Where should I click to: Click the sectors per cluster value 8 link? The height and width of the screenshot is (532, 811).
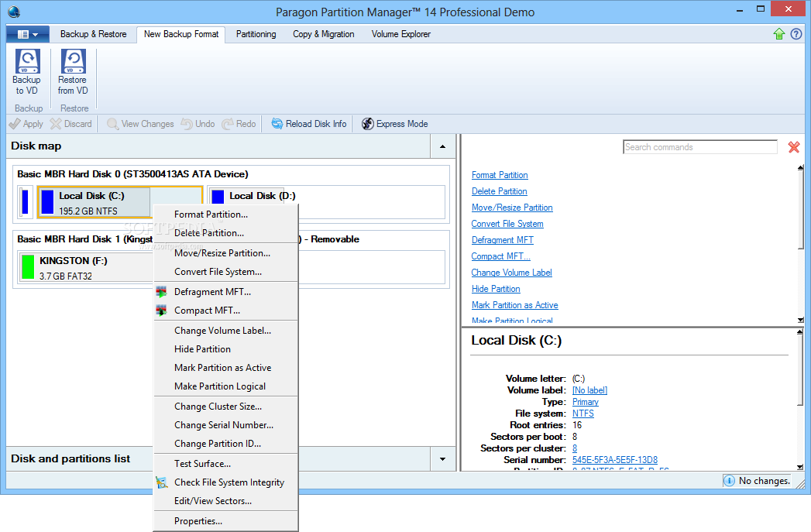[575, 448]
